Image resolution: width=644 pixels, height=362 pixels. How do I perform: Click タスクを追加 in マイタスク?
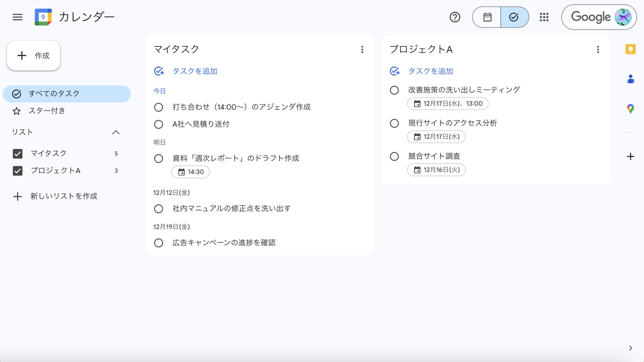[195, 71]
